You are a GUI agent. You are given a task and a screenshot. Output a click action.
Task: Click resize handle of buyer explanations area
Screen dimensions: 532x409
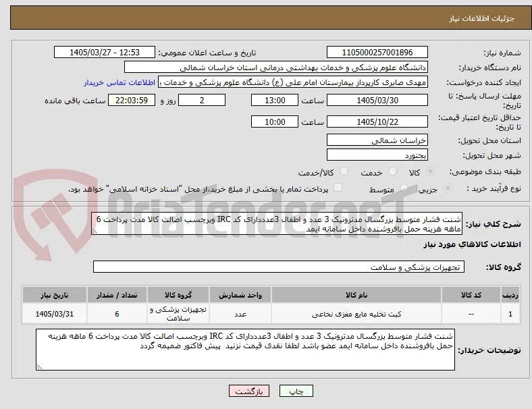click(39, 367)
